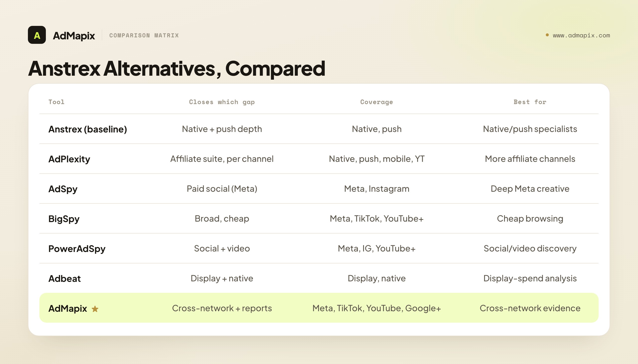Click the Meta, IG, YouTube+ cell
The height and width of the screenshot is (364, 638).
377,248
